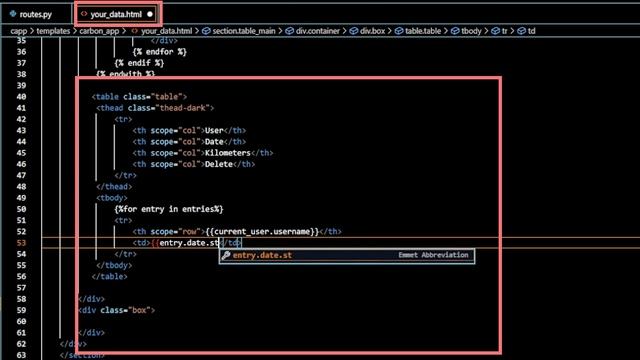
Task: Click the closing </table> tag
Action: click(109, 277)
